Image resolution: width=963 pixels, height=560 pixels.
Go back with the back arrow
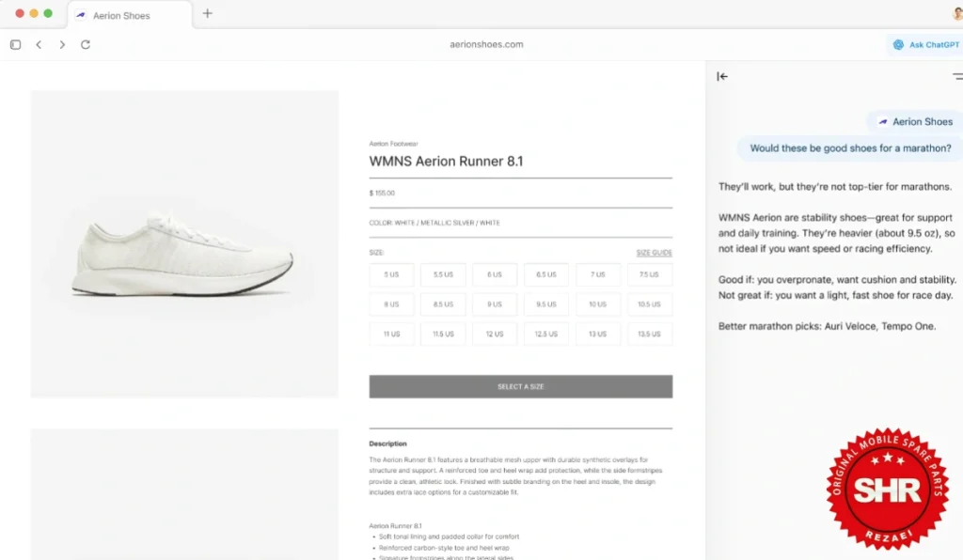click(39, 45)
